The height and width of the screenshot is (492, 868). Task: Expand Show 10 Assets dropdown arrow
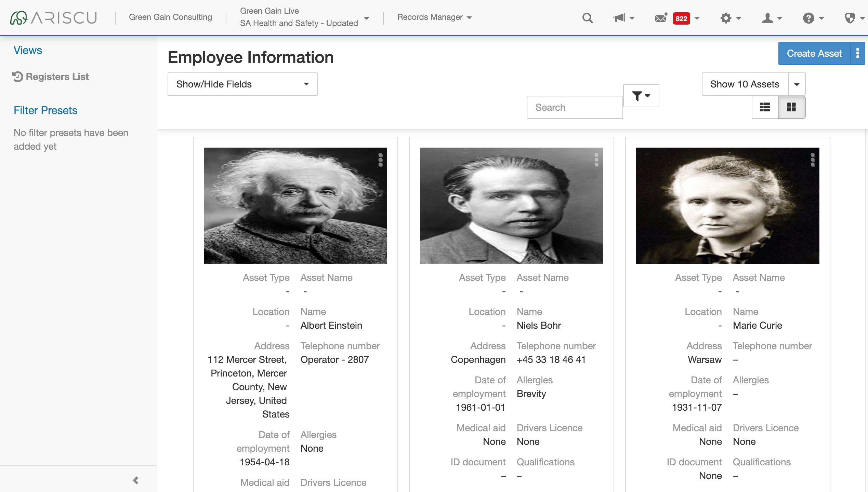coord(797,84)
